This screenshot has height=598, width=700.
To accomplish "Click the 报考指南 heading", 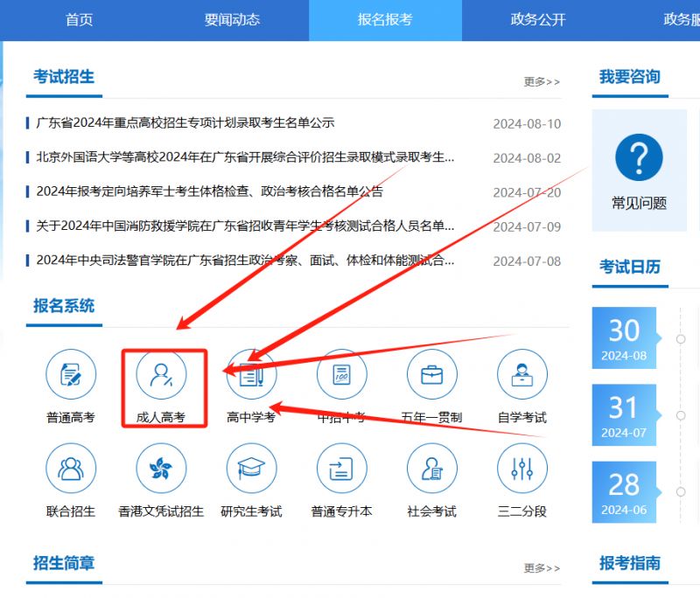I will (630, 563).
